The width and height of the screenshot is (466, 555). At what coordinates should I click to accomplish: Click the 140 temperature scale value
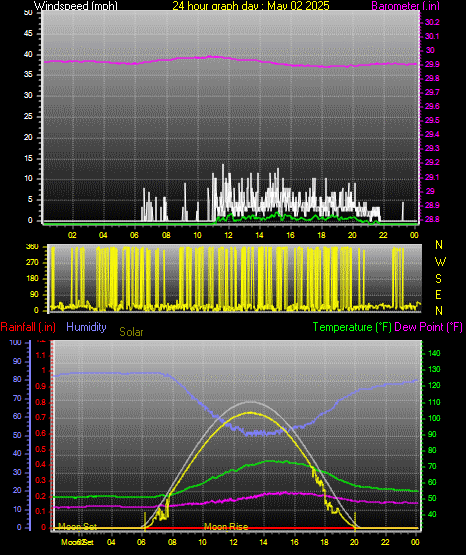[434, 353]
